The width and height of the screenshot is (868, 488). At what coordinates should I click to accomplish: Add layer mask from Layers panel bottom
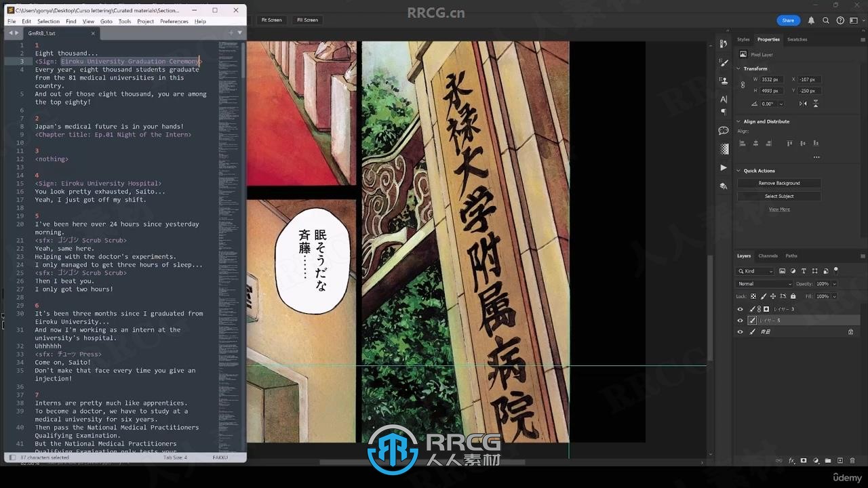tap(804, 461)
